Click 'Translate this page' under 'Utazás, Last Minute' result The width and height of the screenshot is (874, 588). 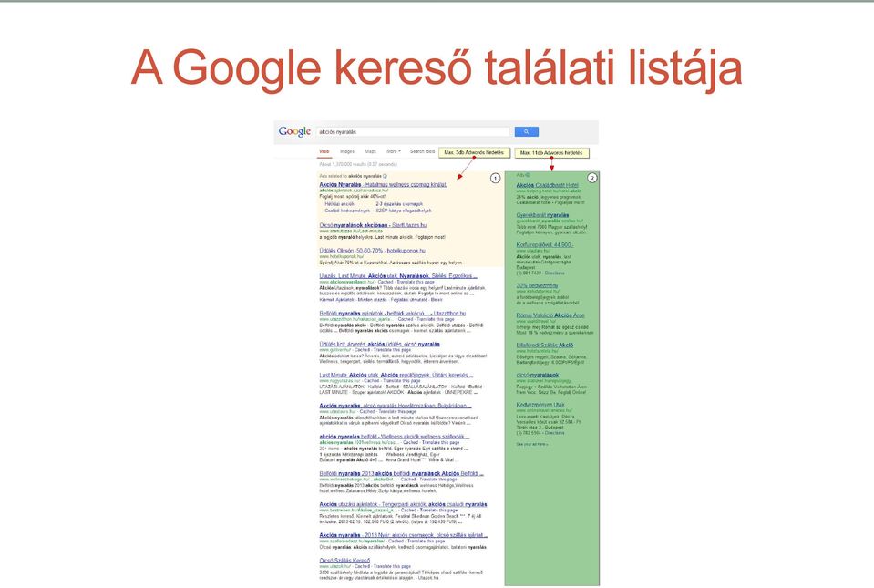click(x=417, y=282)
